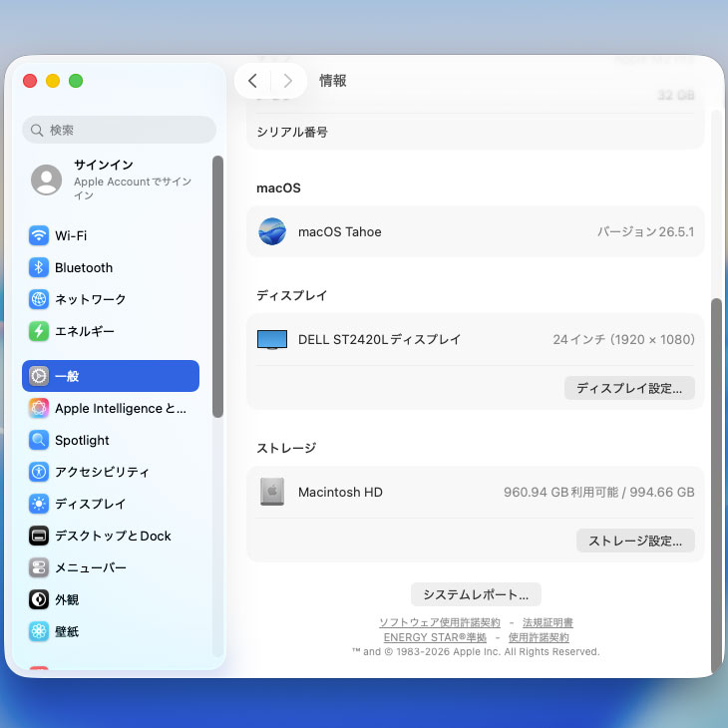
Task: Open ストレージ設定... button
Action: pyautogui.click(x=635, y=541)
